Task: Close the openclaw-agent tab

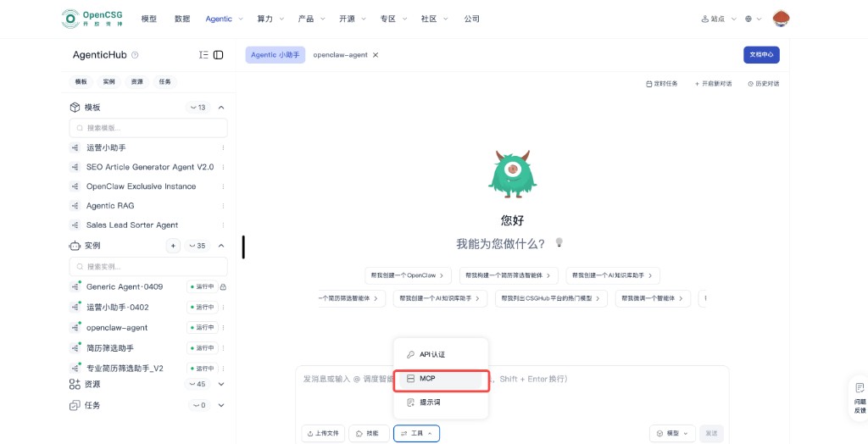Action: (x=376, y=55)
